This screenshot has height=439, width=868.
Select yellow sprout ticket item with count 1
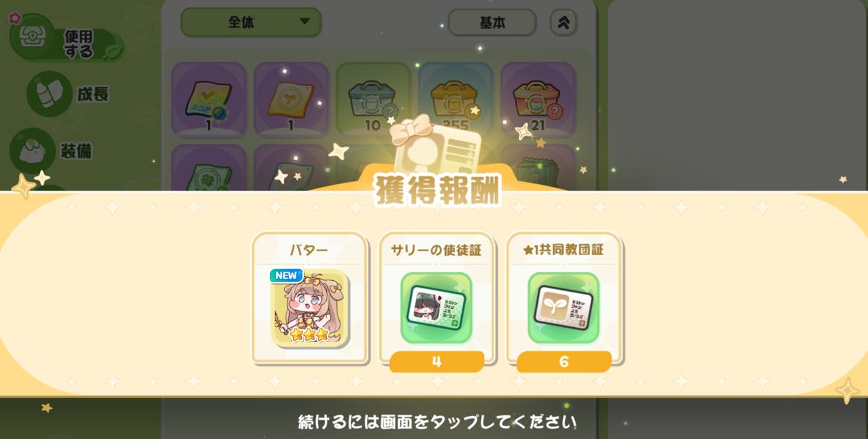click(292, 99)
